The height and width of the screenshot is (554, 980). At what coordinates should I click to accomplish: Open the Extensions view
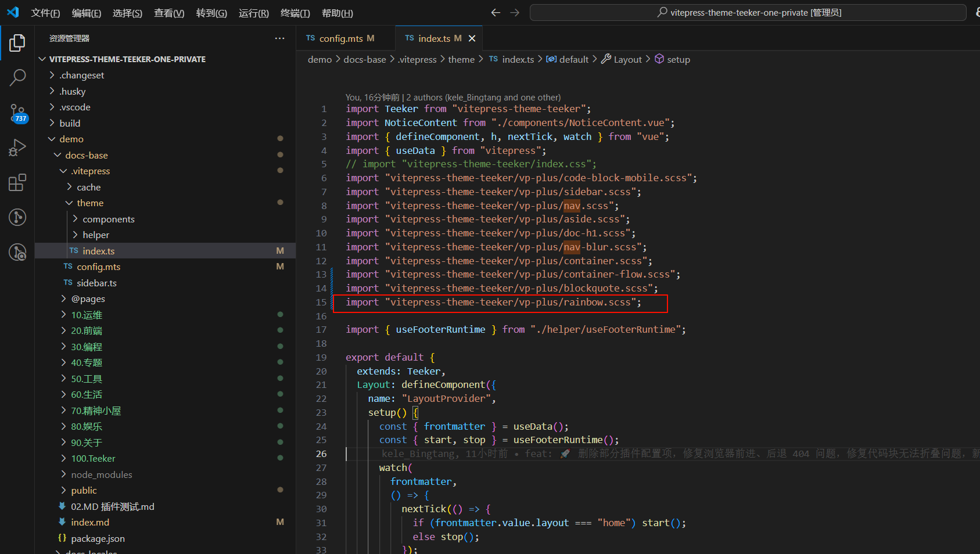17,182
